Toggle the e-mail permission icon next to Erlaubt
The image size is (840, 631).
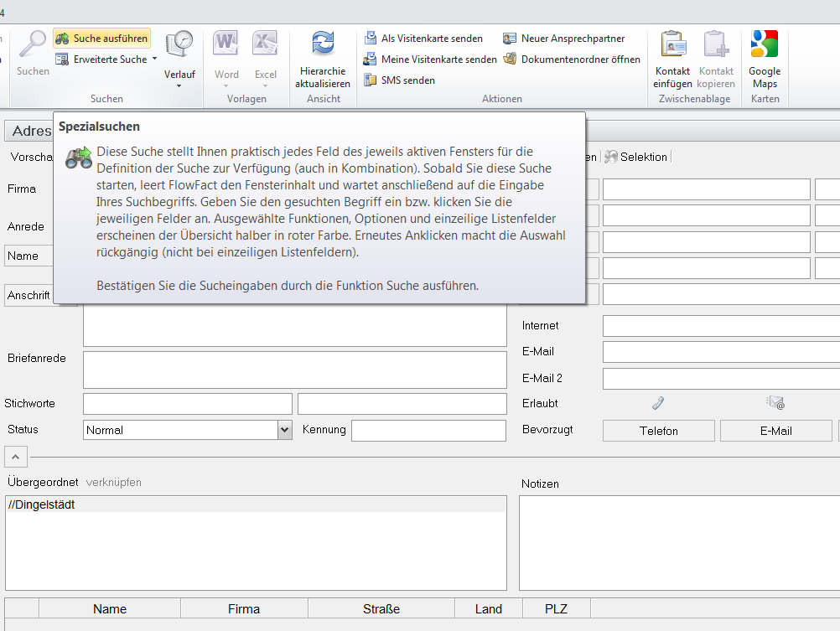click(775, 403)
